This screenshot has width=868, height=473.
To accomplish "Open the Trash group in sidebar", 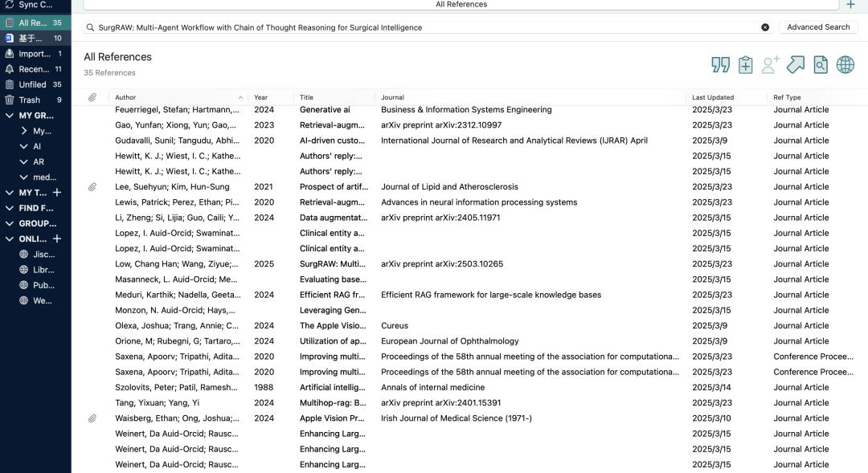I will (30, 100).
